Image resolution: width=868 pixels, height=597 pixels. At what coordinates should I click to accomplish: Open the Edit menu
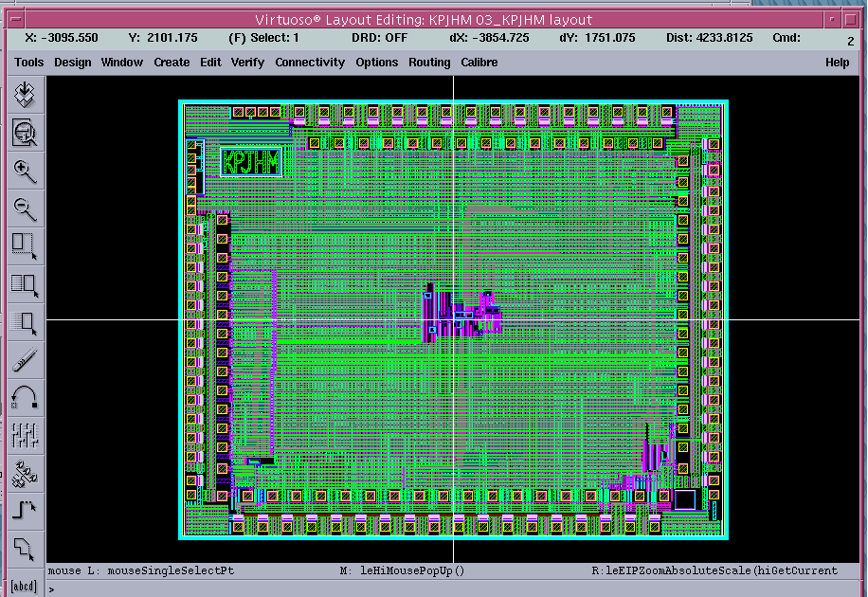point(210,63)
